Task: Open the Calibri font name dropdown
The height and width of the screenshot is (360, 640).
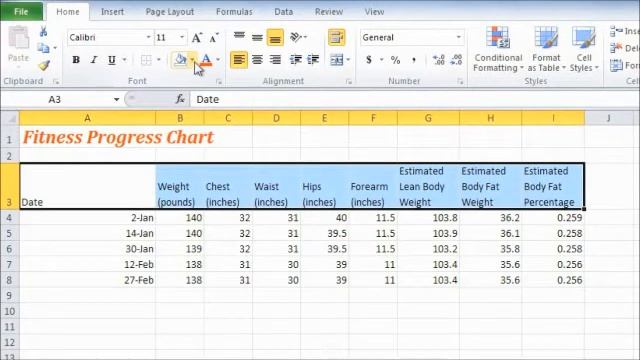Action: point(148,37)
